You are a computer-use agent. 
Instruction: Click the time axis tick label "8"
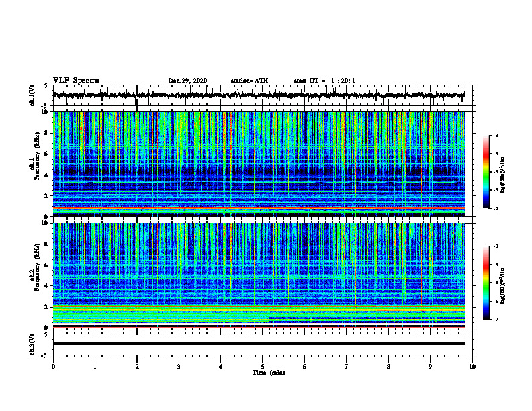(x=388, y=367)
